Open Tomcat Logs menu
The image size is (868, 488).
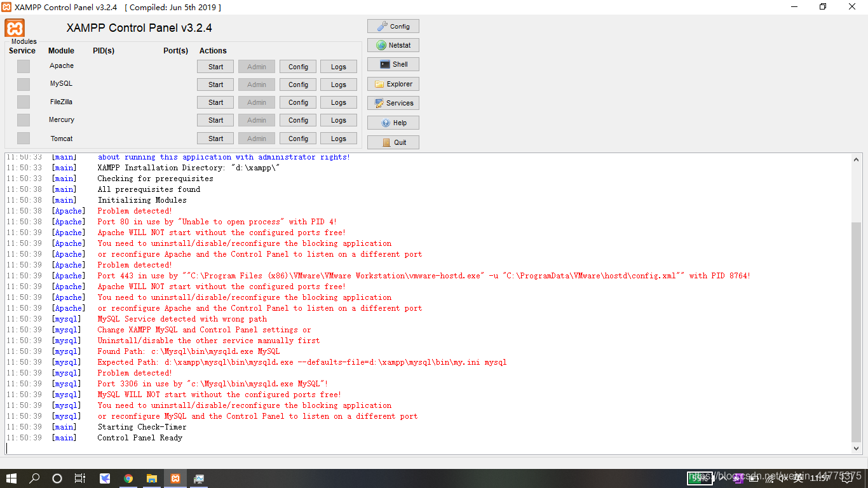[x=339, y=139]
